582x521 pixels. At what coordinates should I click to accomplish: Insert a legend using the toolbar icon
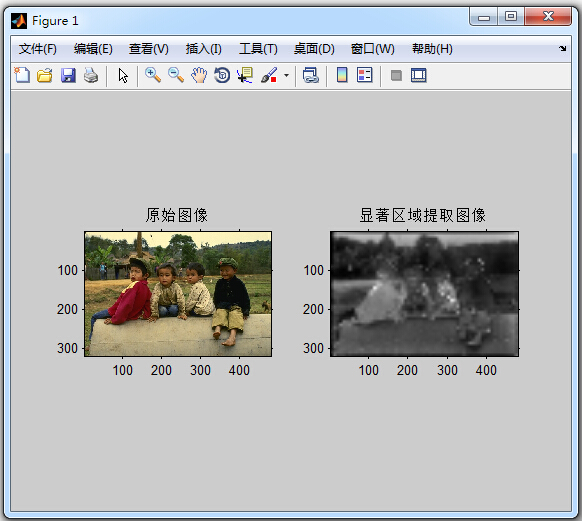[x=364, y=75]
